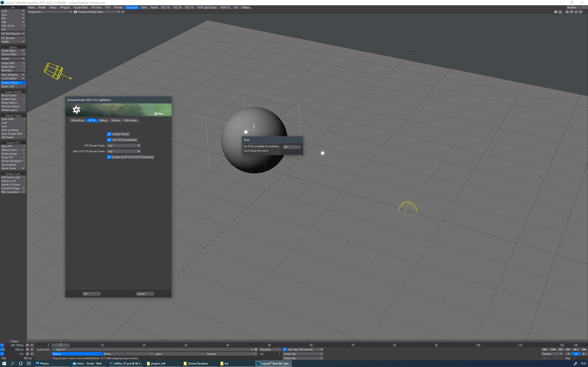Cancel the Octane Render options dialog
This screenshot has height=367, width=588.
(145, 294)
